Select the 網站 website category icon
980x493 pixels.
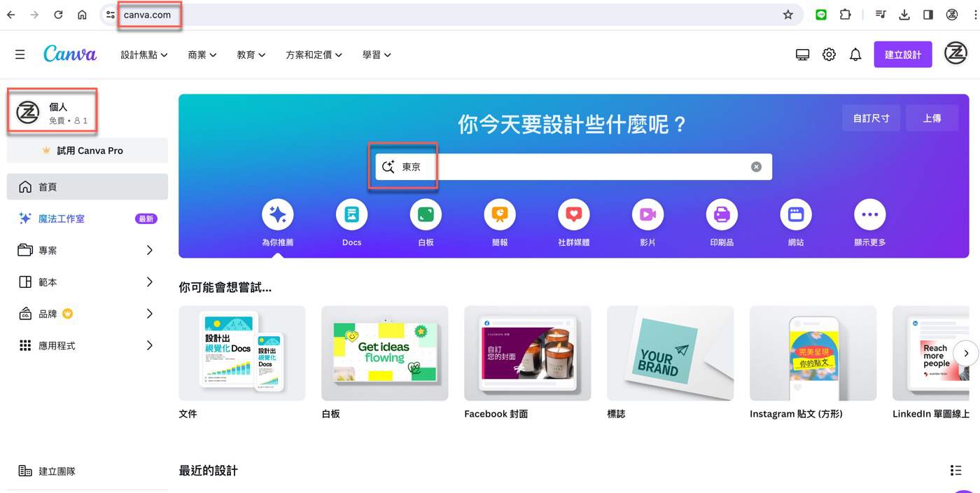(796, 215)
